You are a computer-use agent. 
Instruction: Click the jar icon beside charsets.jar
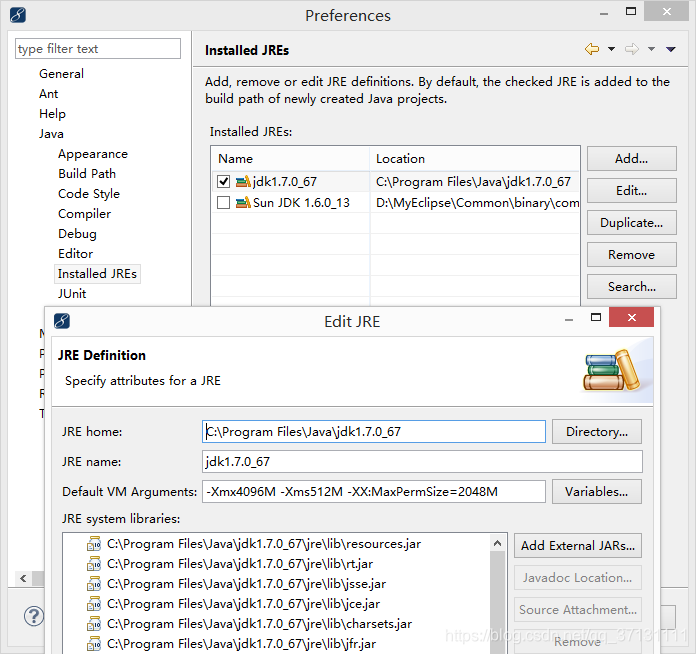coord(94,624)
